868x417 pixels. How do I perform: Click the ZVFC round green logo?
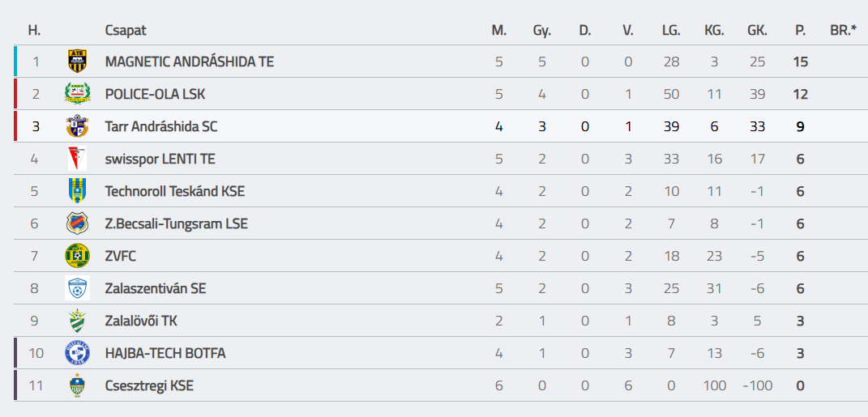click(77, 256)
